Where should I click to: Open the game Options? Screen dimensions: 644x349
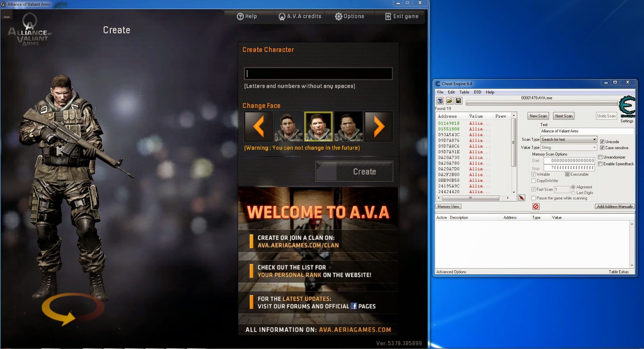click(349, 16)
